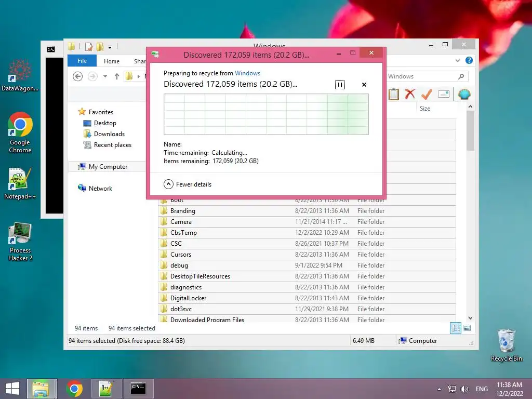The height and width of the screenshot is (399, 532).
Task: Collapse dialog with Fewer details
Action: pyautogui.click(x=187, y=184)
